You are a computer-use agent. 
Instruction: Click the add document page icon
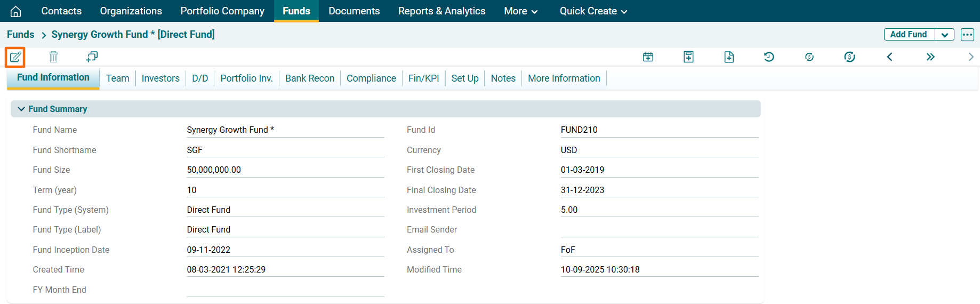tap(729, 57)
